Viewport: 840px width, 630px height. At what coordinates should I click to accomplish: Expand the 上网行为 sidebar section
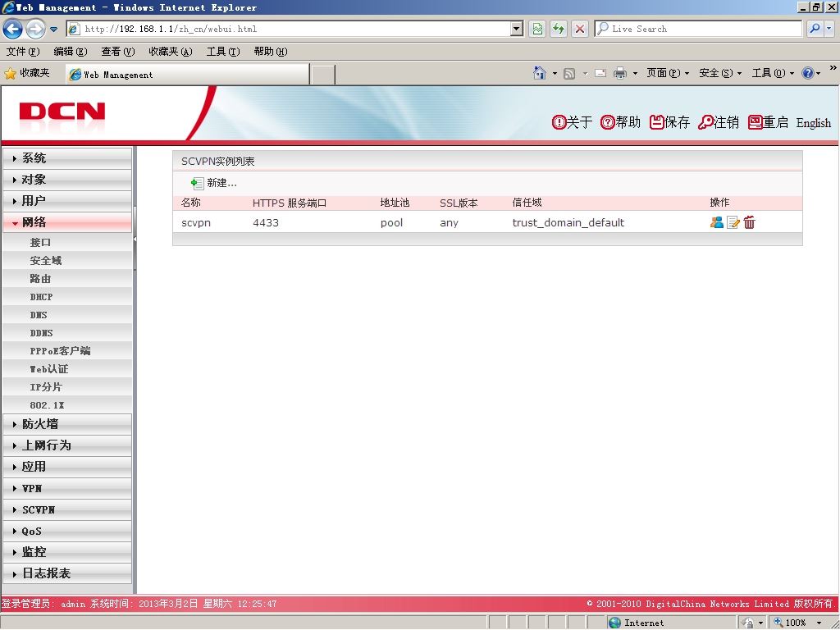pyautogui.click(x=67, y=445)
